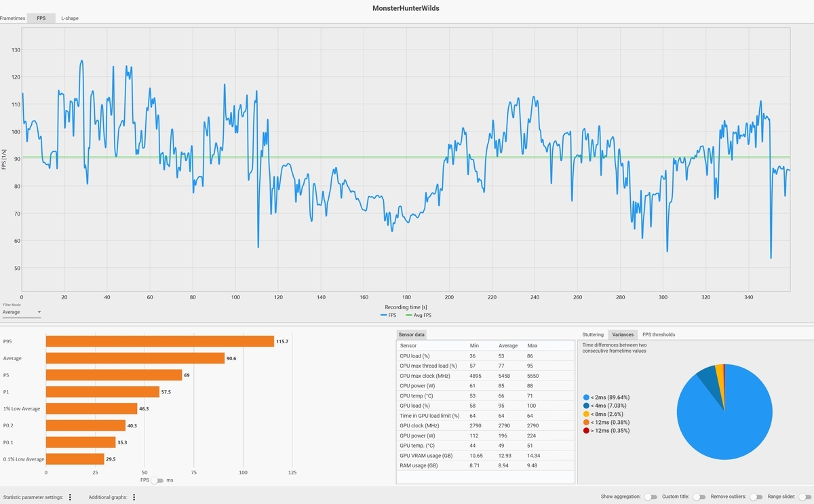
Task: Click the green Avg FPS legend marker
Action: coord(409,315)
